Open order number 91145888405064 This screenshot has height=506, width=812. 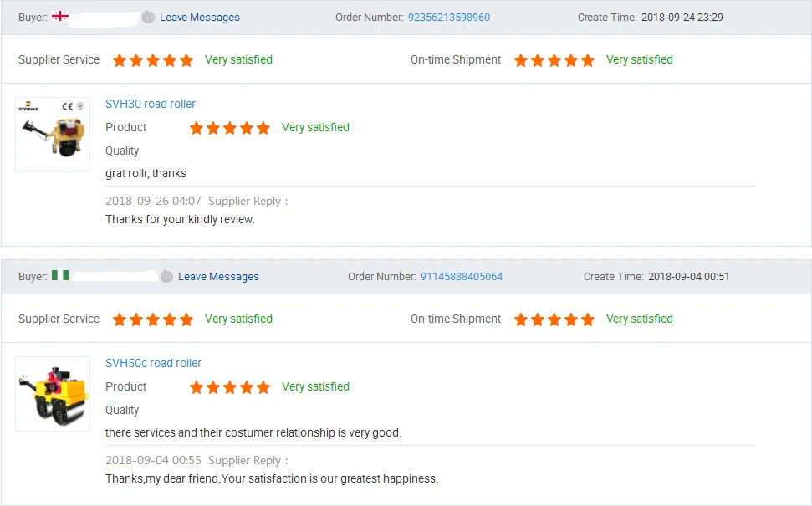[462, 277]
